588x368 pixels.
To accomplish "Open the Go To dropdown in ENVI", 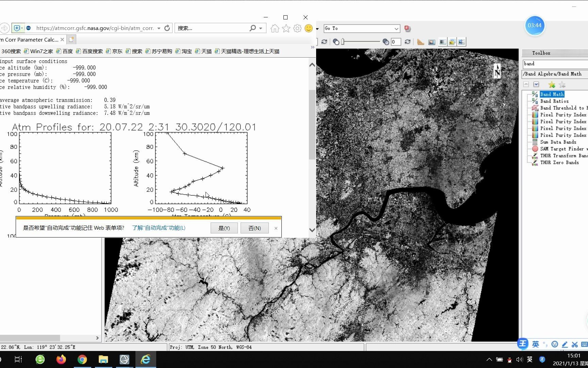I will [396, 29].
